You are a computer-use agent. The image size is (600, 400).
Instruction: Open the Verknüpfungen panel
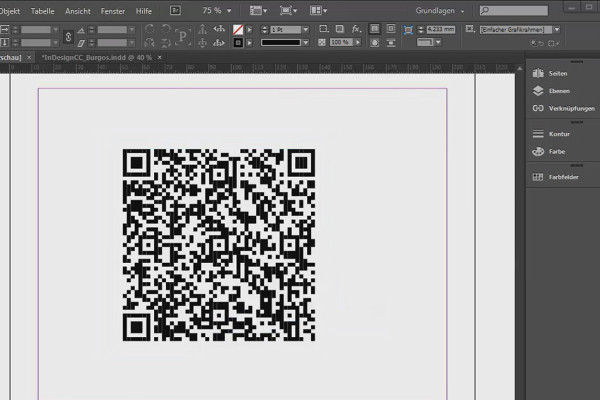coord(562,108)
